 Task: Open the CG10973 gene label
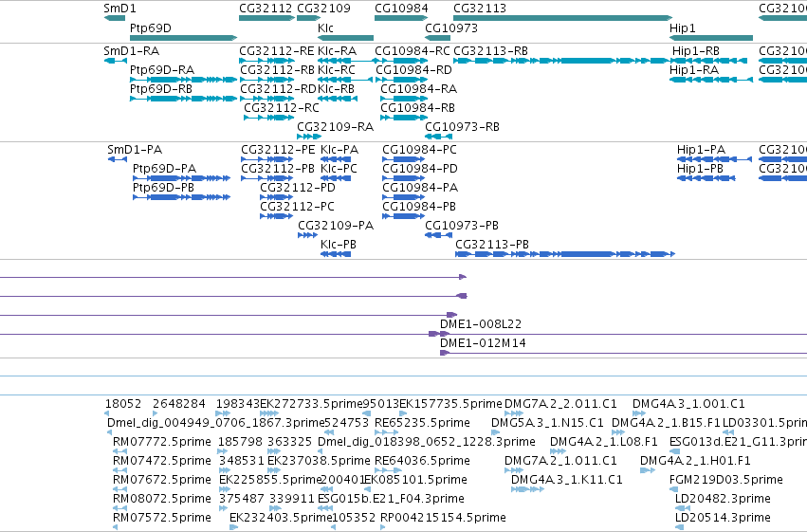(x=451, y=28)
